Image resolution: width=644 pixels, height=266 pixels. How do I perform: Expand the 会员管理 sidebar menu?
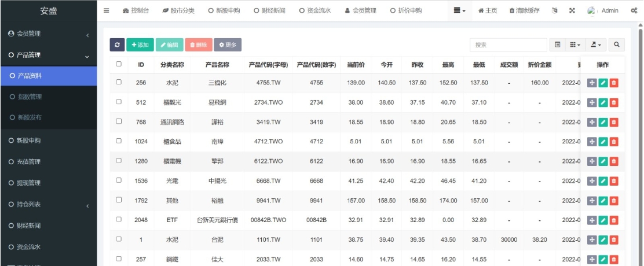[x=49, y=34]
